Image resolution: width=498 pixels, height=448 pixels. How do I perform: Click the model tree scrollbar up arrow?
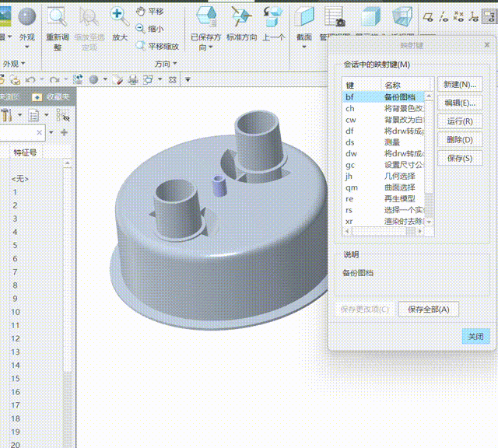(x=68, y=163)
